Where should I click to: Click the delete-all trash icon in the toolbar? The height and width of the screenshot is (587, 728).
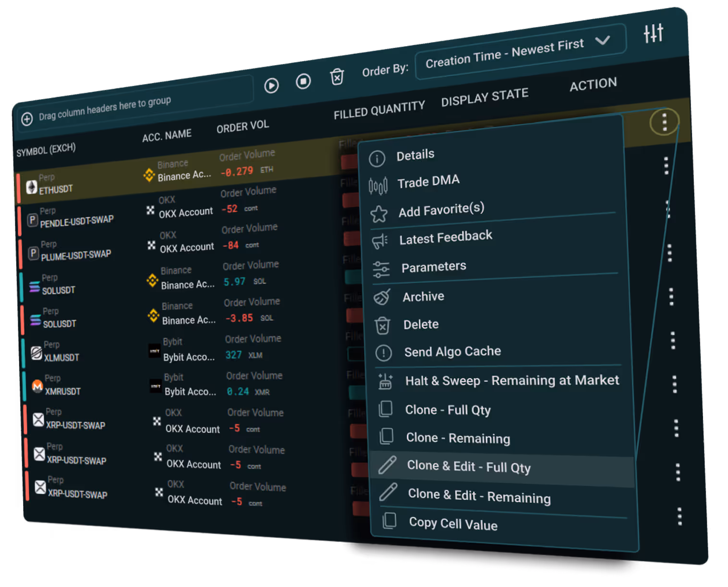click(337, 77)
